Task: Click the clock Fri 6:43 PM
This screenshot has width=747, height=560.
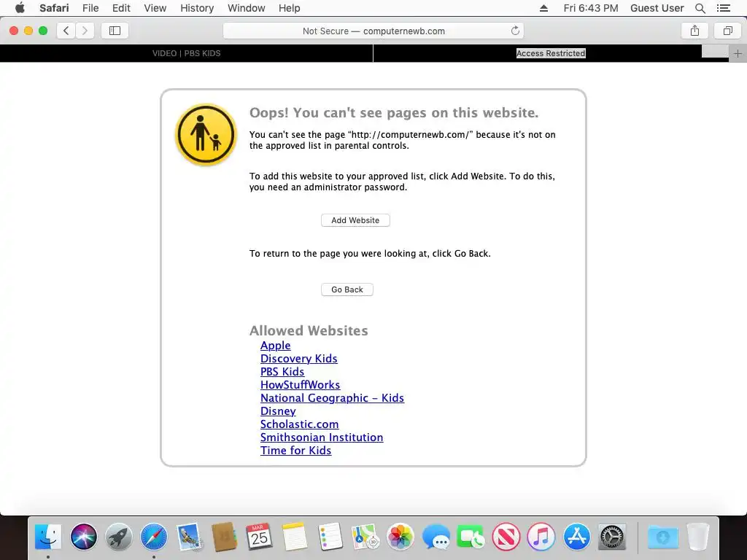Action: 590,8
